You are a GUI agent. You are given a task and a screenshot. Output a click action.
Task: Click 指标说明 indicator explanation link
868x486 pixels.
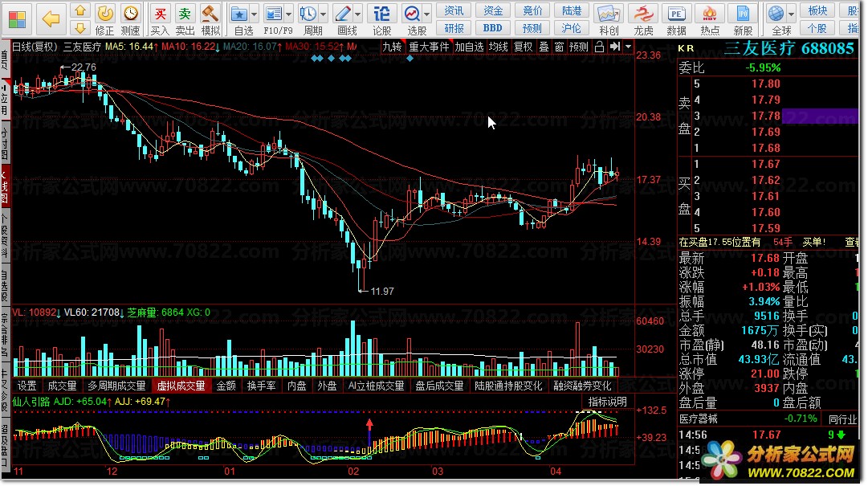(x=607, y=402)
